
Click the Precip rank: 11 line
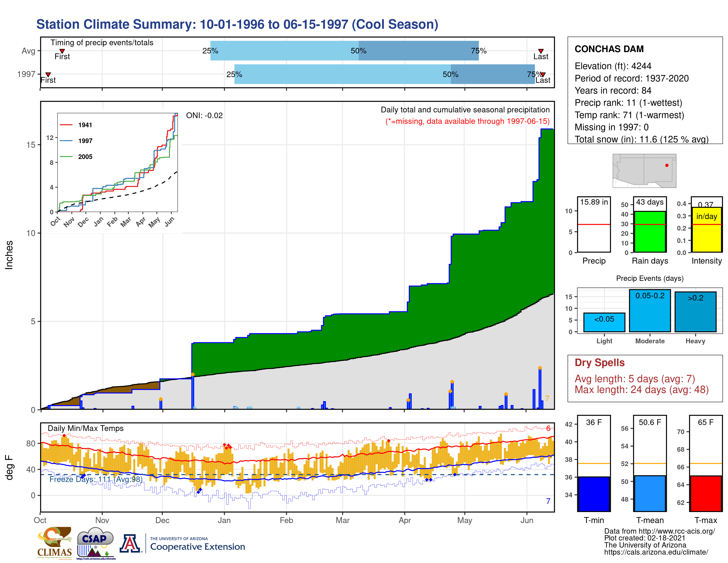[x=628, y=103]
